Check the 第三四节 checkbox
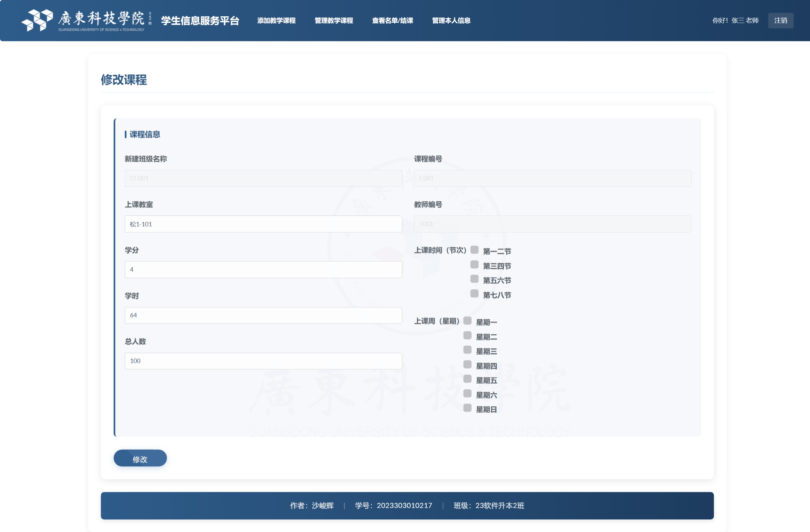Viewport: 810px width, 532px height. 474,264
